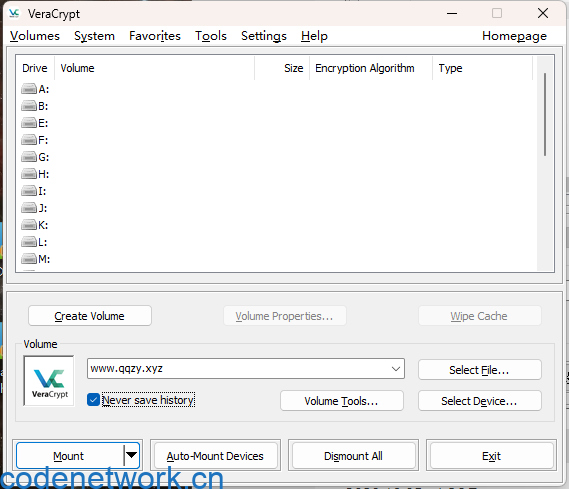The image size is (569, 489).
Task: Minimize the VeraCrypt window
Action: pyautogui.click(x=452, y=13)
